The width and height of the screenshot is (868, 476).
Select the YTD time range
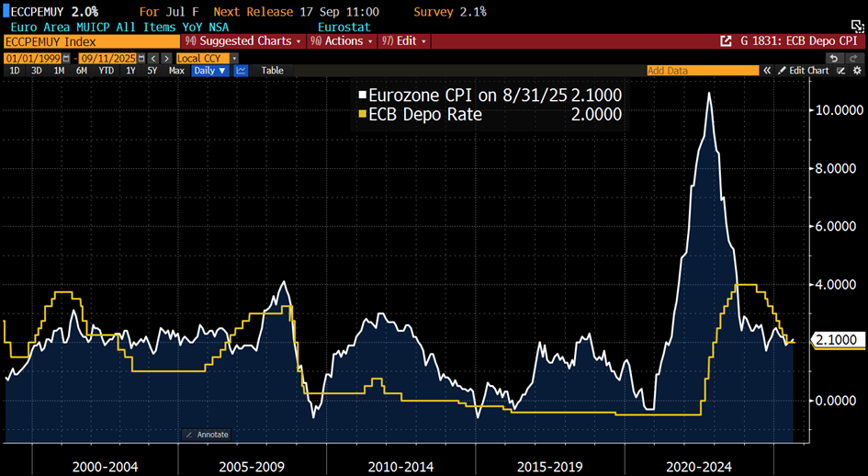coord(107,71)
